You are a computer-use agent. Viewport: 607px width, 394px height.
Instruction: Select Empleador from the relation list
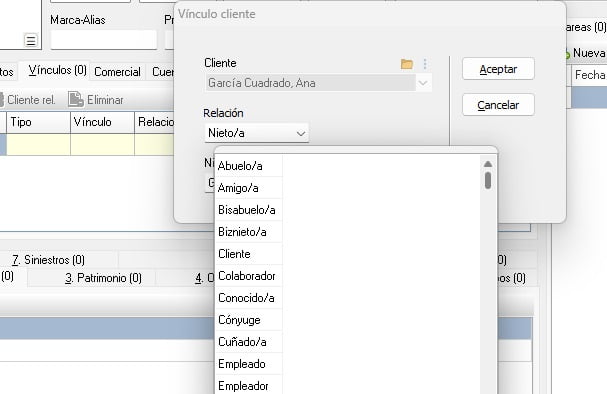(x=249, y=386)
